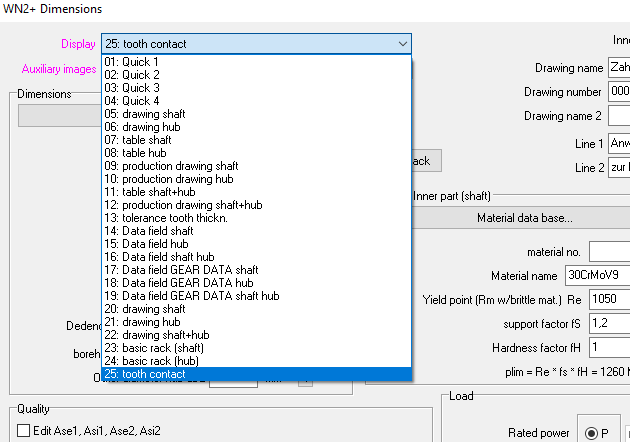630x442 pixels.
Task: Select '01: Quick 1' from list
Action: (131, 62)
